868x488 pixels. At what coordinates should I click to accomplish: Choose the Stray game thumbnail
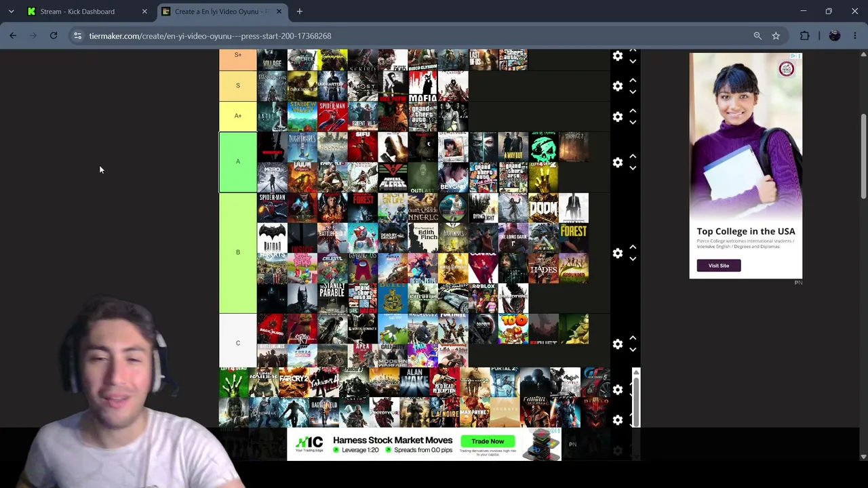pyautogui.click(x=302, y=328)
